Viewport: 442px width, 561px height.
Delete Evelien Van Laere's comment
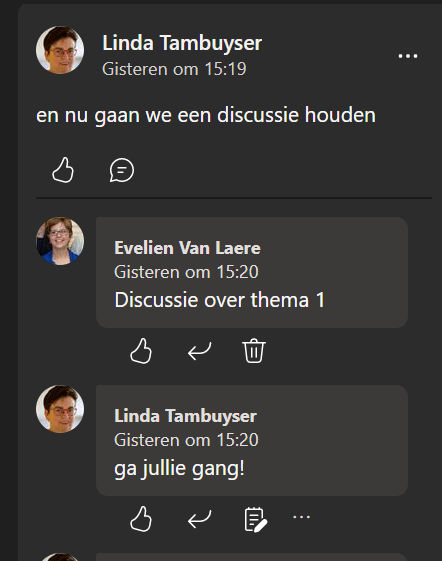(254, 351)
